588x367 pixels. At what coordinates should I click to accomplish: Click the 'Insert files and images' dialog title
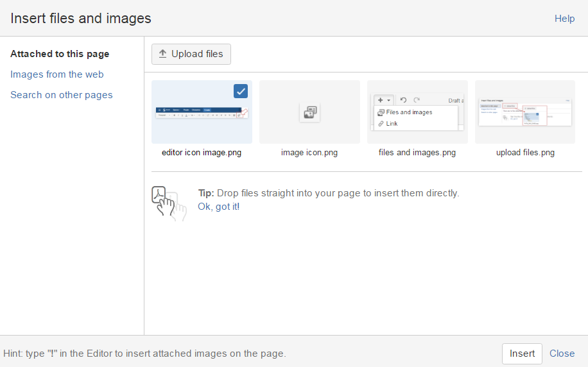point(81,19)
